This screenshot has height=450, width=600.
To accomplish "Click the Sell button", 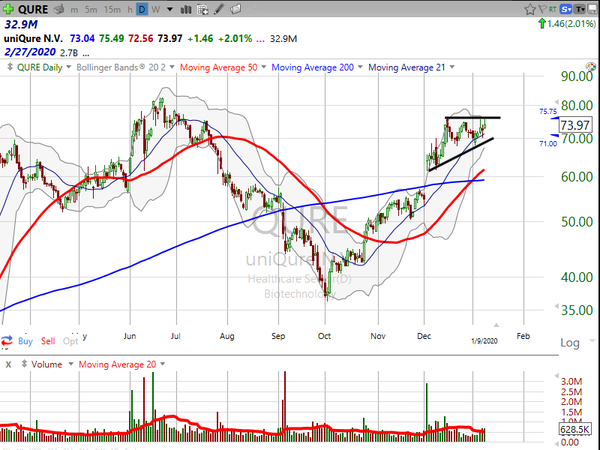I will click(x=48, y=341).
